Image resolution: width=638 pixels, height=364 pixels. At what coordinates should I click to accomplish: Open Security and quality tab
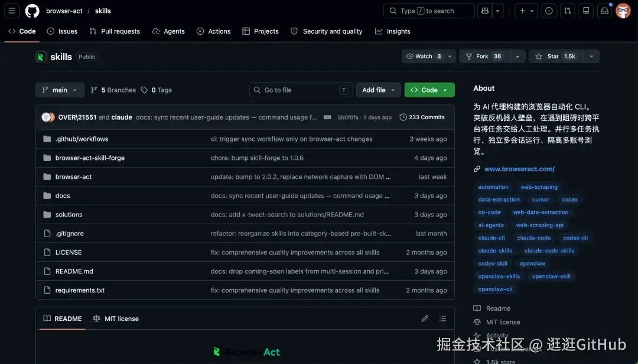coord(327,31)
